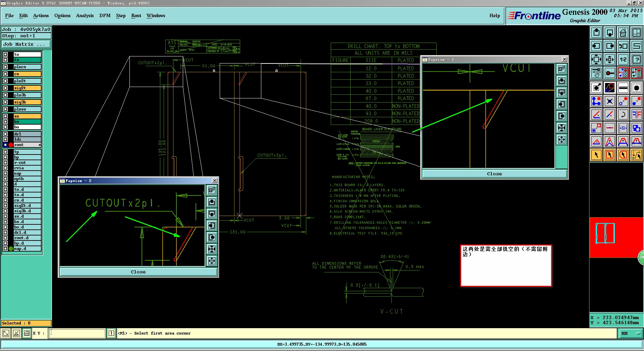Click the pan down arrow icon
This screenshot has width=644, height=351.
pos(610,33)
